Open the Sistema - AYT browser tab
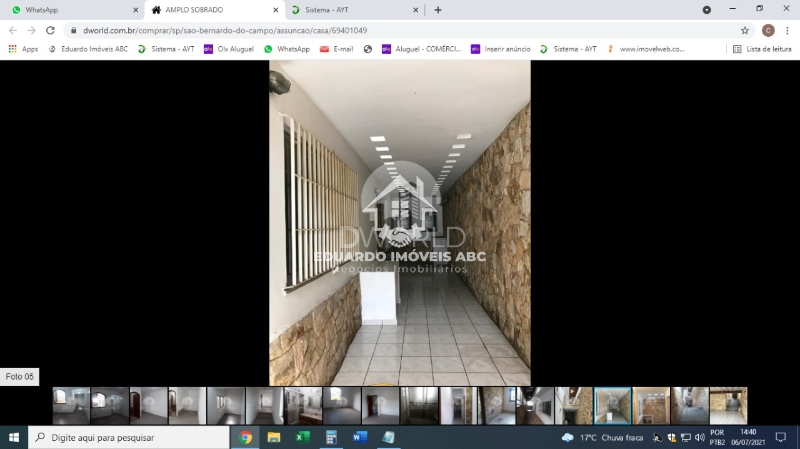Image resolution: width=800 pixels, height=449 pixels. 354,10
